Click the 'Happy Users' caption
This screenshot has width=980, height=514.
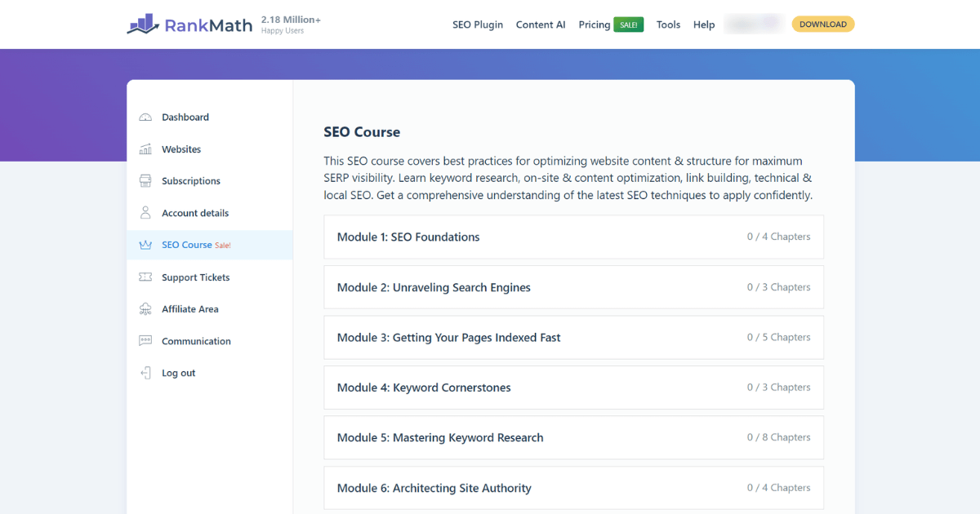[283, 31]
